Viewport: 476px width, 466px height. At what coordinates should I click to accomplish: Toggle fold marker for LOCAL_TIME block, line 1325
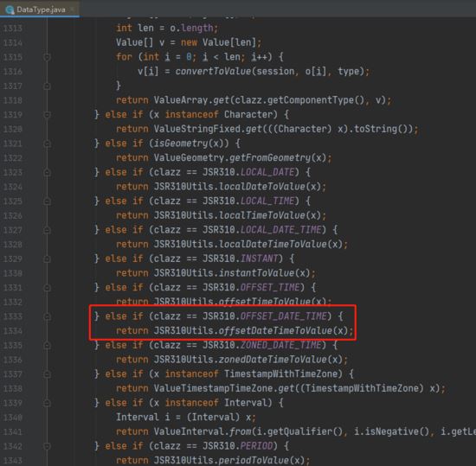(47, 201)
